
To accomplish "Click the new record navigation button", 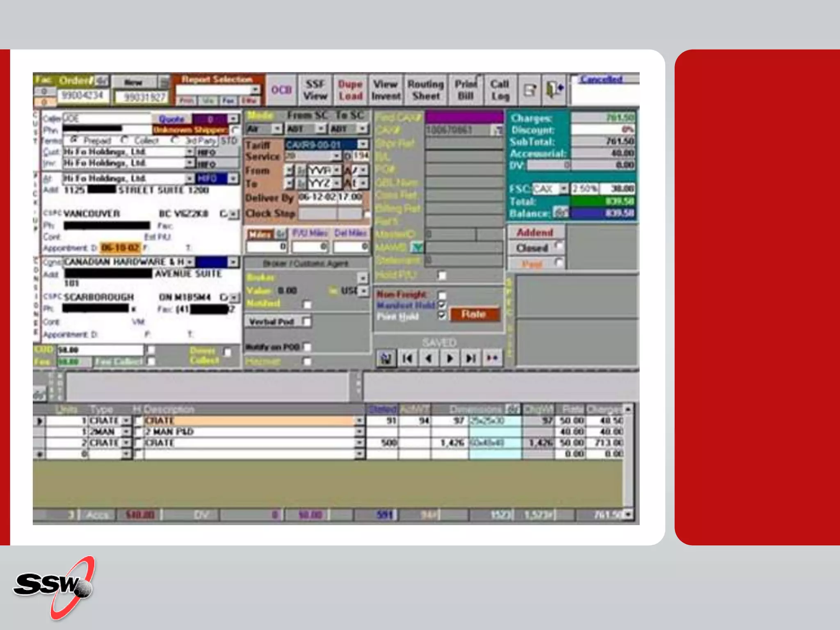I will click(x=492, y=358).
